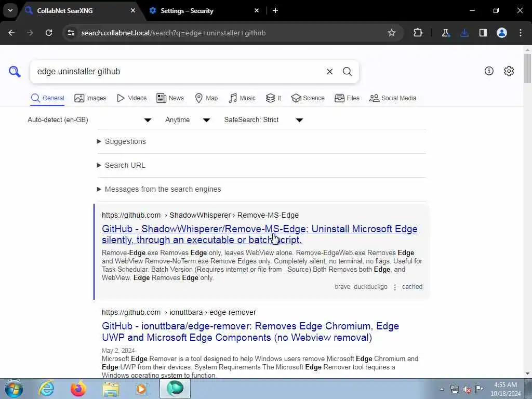
Task: Open the Anytime time range dropdown
Action: tap(188, 120)
